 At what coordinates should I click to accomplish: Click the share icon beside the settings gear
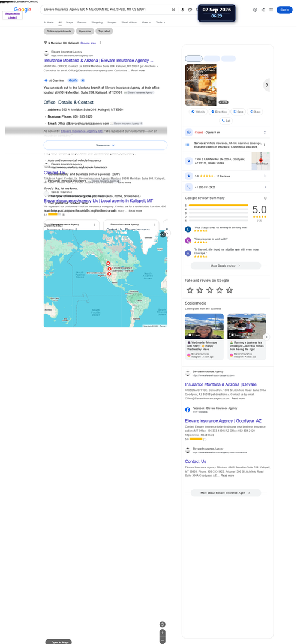(263, 10)
